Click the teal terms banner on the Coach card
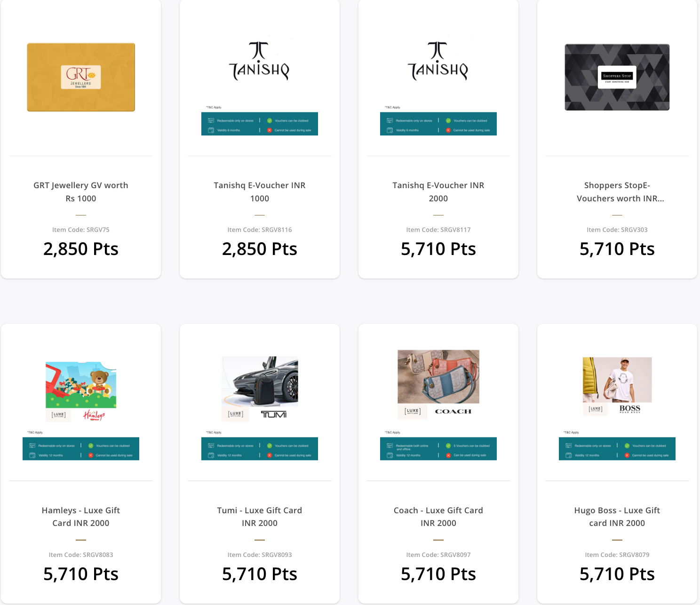The image size is (700, 605). click(x=438, y=448)
